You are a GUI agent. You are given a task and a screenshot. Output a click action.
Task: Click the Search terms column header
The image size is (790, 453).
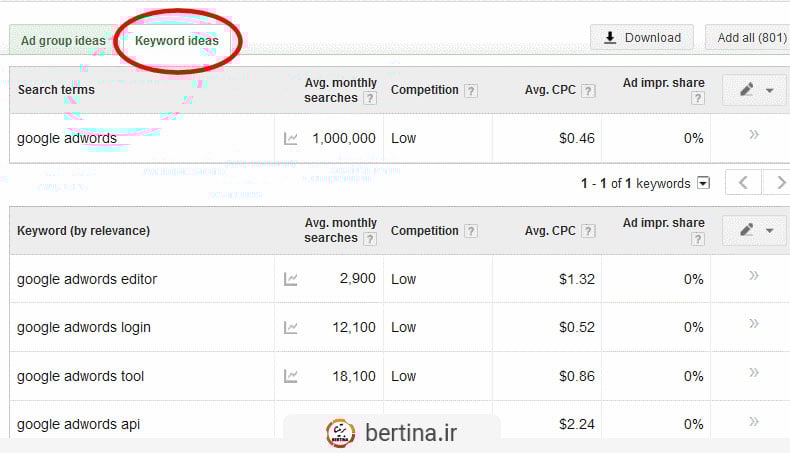click(x=56, y=90)
